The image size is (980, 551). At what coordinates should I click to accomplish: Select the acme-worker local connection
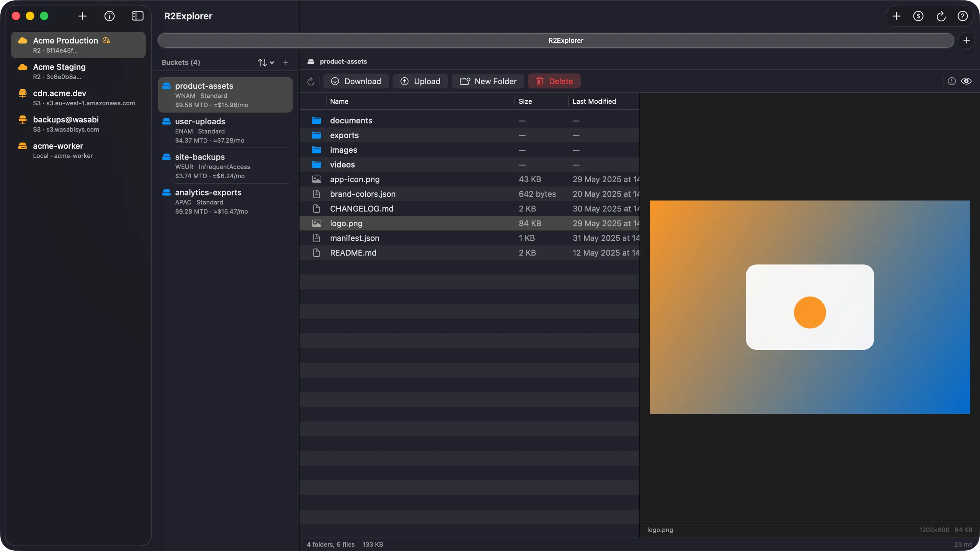click(78, 150)
